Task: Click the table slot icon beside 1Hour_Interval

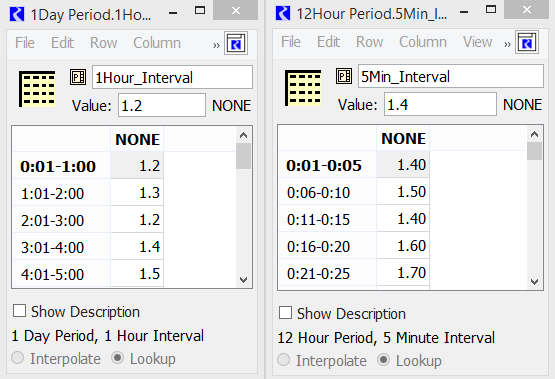Action: 37,89
